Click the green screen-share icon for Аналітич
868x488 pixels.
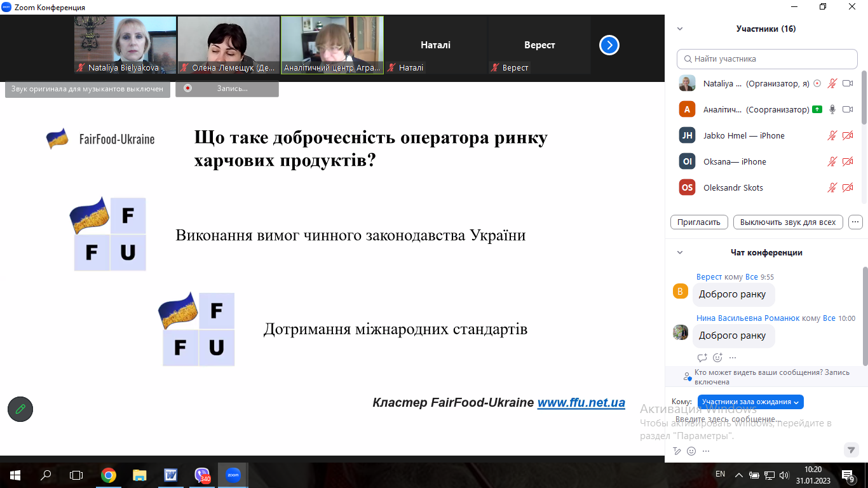[817, 109]
